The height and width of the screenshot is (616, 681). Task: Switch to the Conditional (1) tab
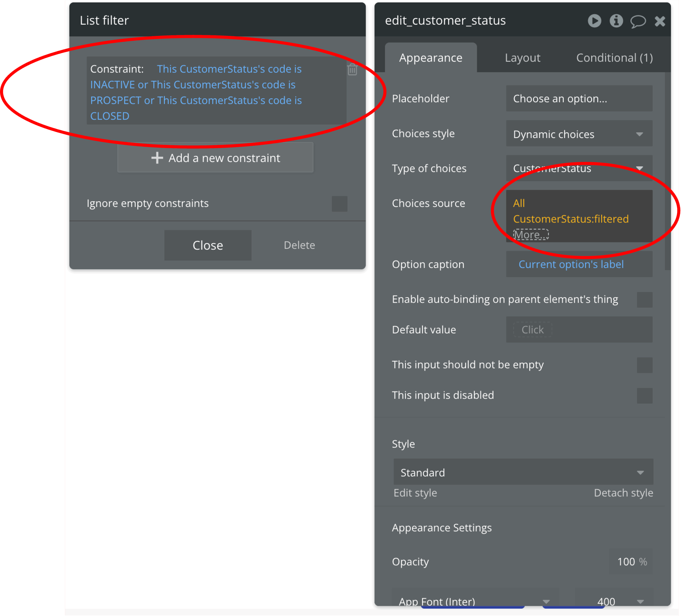[614, 58]
